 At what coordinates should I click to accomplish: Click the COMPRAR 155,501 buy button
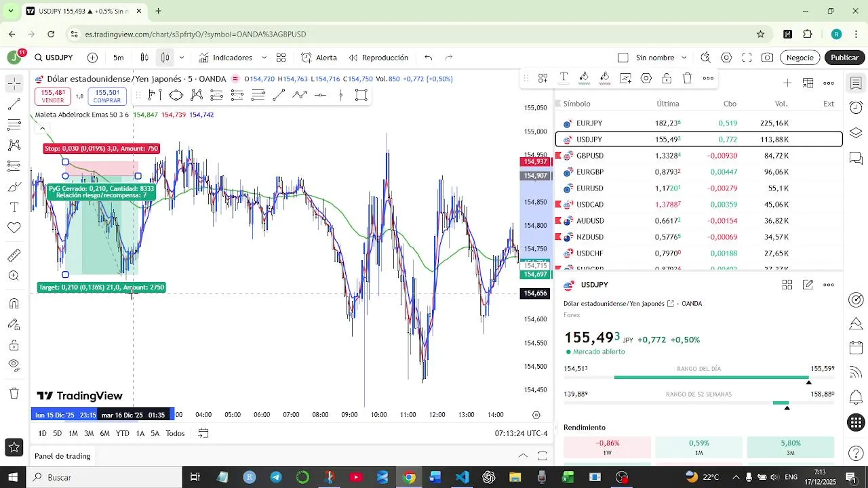click(107, 96)
